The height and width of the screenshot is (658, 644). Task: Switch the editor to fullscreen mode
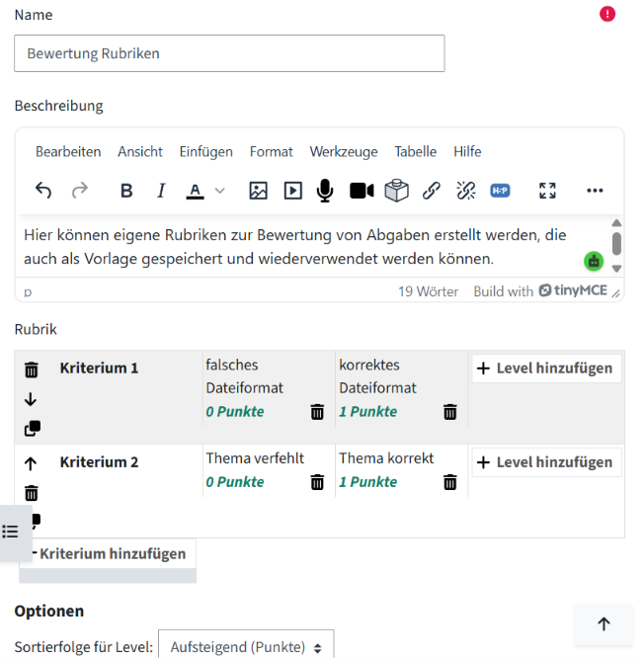coord(547,191)
